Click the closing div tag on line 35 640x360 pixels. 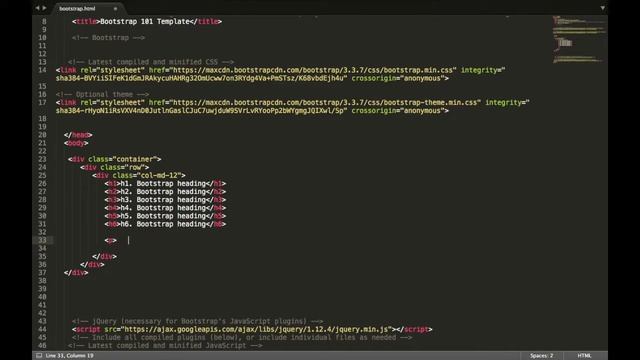(x=104, y=256)
